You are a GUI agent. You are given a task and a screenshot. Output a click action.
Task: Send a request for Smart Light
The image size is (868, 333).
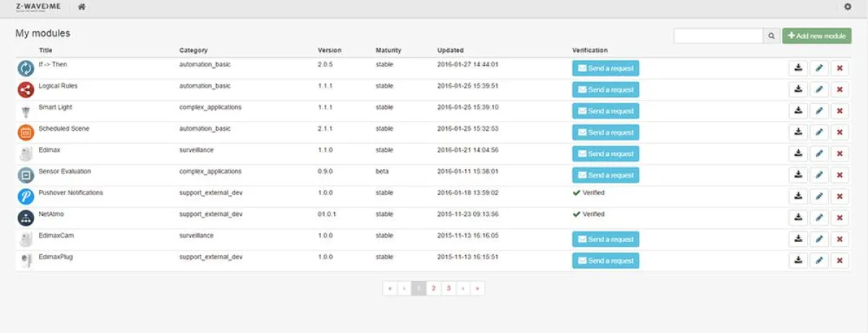[605, 111]
